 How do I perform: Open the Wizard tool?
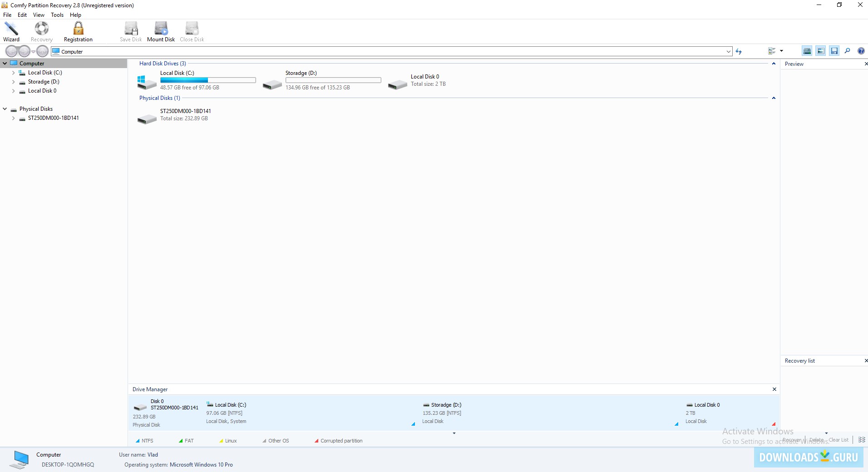[x=11, y=31]
